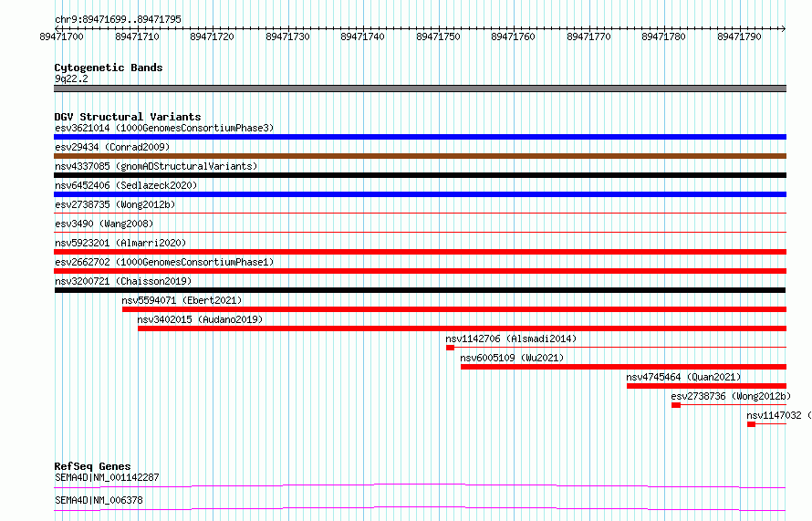Click the small red nsv1147032 block
Image resolution: width=812 pixels, height=521 pixels.
pyautogui.click(x=752, y=424)
